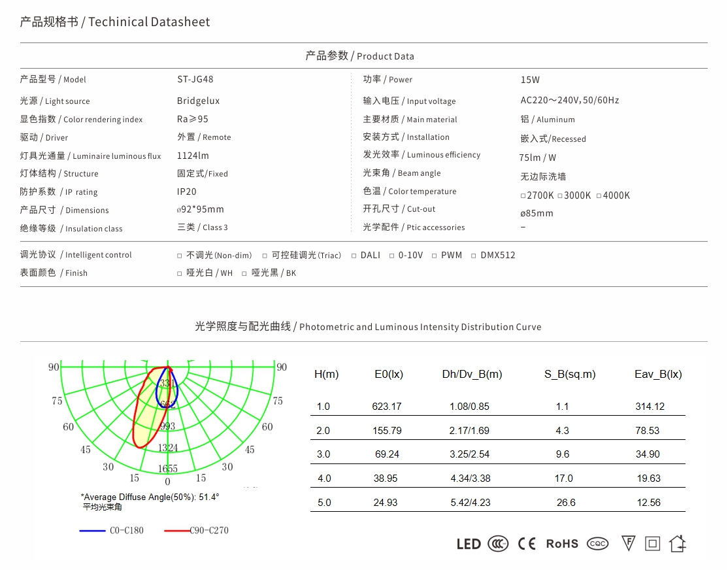
Task: Click the Finish row label
Action: pyautogui.click(x=54, y=273)
